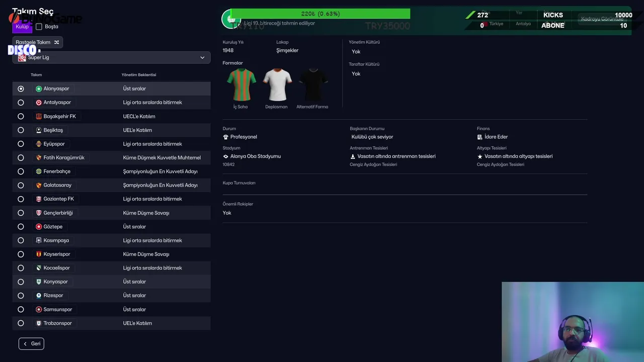Screen dimensions: 644x362
Task: Click the founding year 1948
Action: [x=228, y=50]
